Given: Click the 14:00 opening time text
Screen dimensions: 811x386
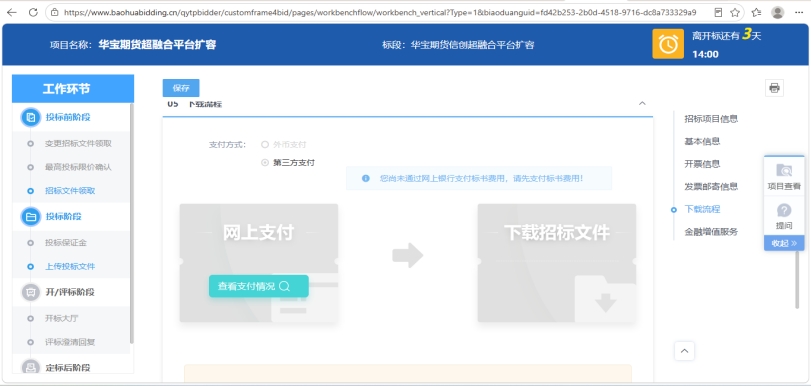Looking at the screenshot, I should pyautogui.click(x=705, y=54).
